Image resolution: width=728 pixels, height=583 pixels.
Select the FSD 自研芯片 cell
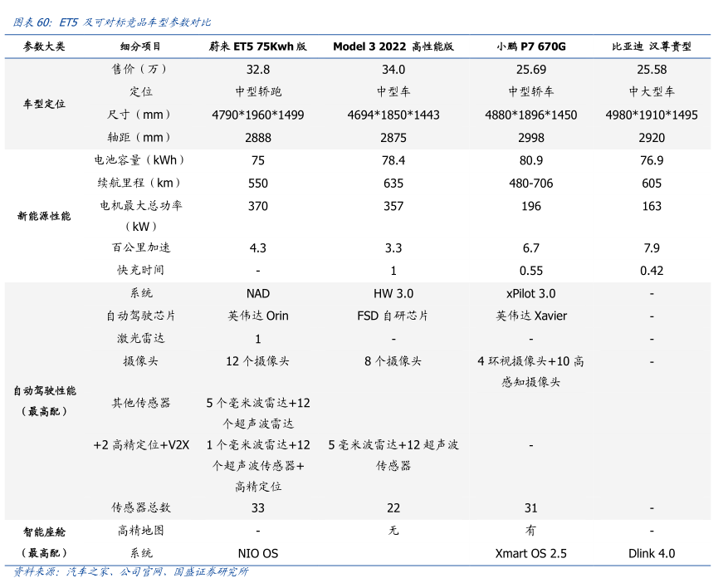click(393, 316)
